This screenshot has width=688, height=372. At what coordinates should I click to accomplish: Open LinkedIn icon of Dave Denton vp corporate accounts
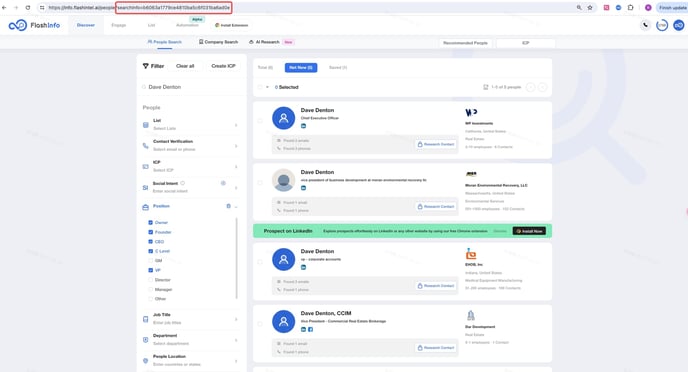[303, 267]
